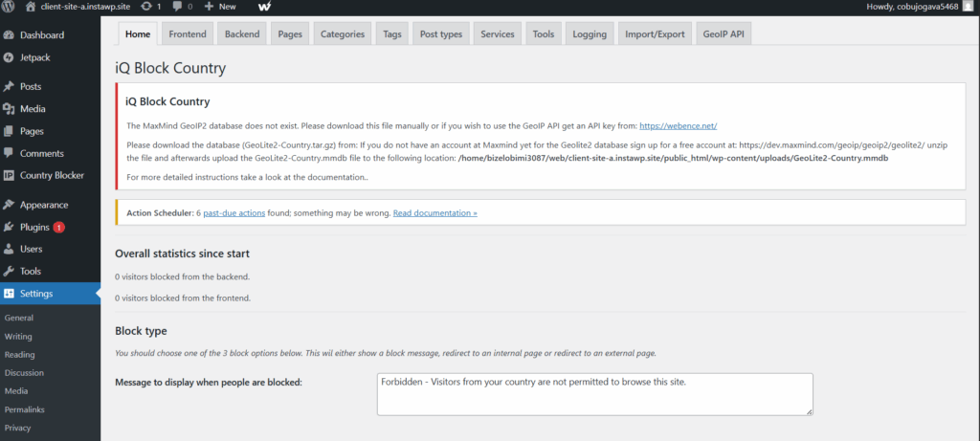This screenshot has width=980, height=441.
Task: Click the GeoLite2-Country.mmdb upload path text
Action: (x=673, y=158)
